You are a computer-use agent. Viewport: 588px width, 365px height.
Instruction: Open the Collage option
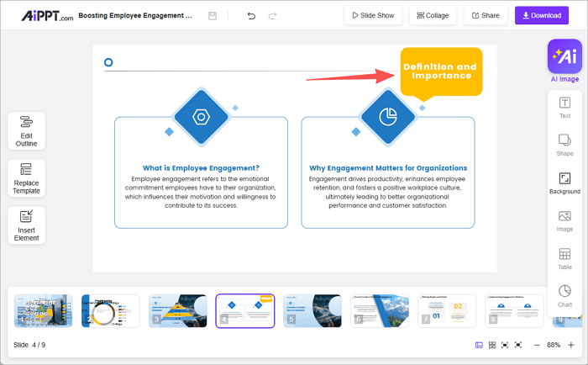coord(433,15)
